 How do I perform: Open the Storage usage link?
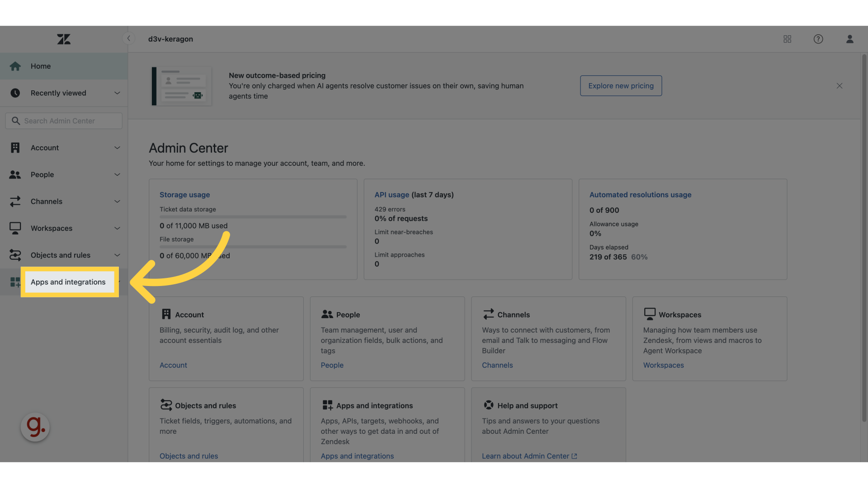(184, 195)
